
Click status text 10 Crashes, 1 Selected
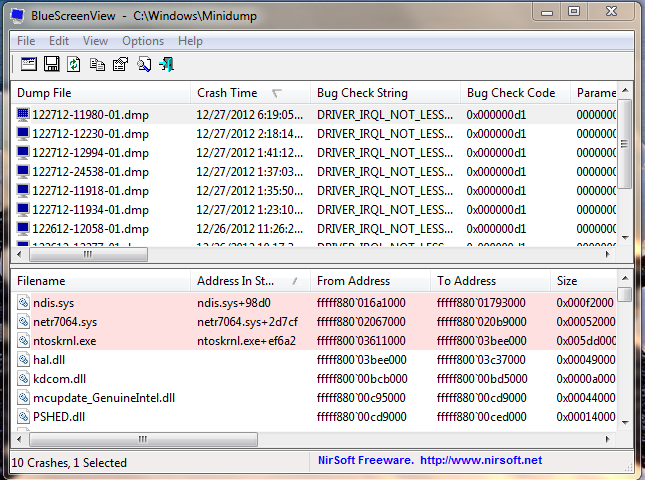pyautogui.click(x=69, y=463)
